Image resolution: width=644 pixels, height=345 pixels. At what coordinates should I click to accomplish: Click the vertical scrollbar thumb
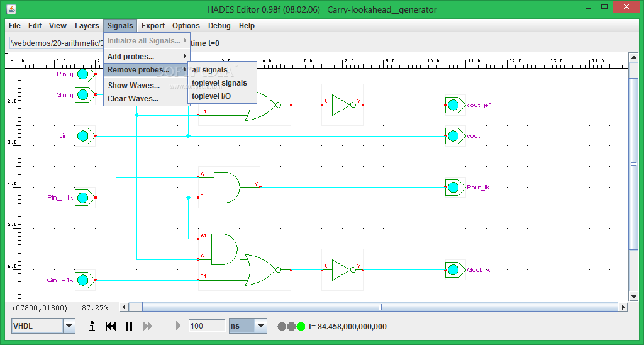point(633,164)
